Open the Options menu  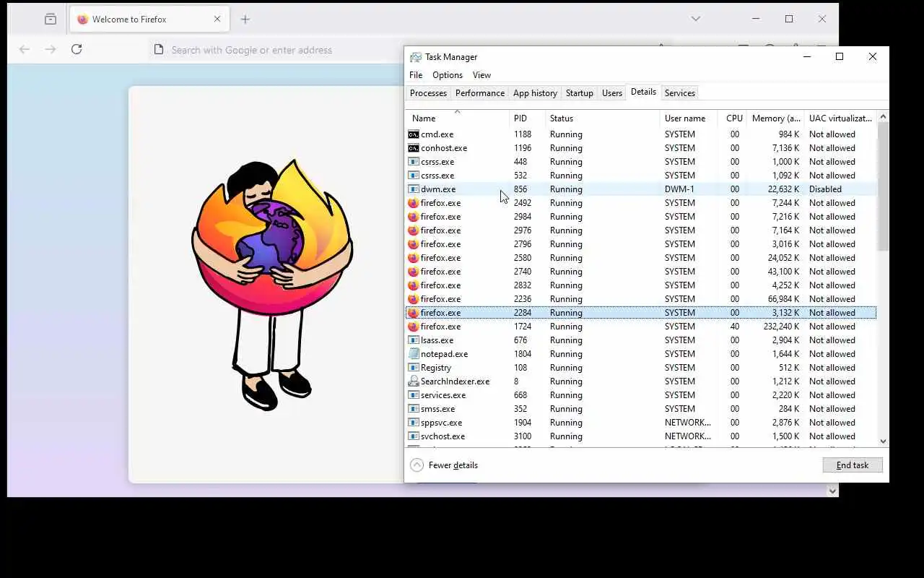coord(448,75)
